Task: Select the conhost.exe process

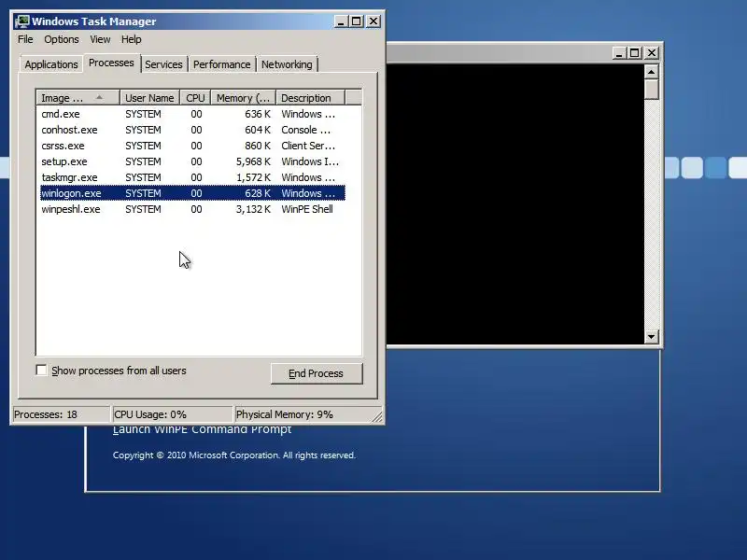Action: [192, 130]
